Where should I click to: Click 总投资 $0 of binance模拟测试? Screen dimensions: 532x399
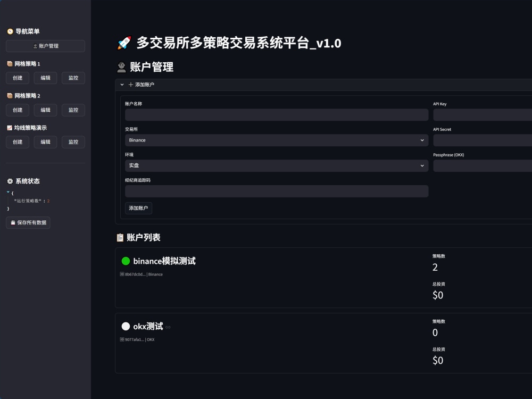point(438,295)
